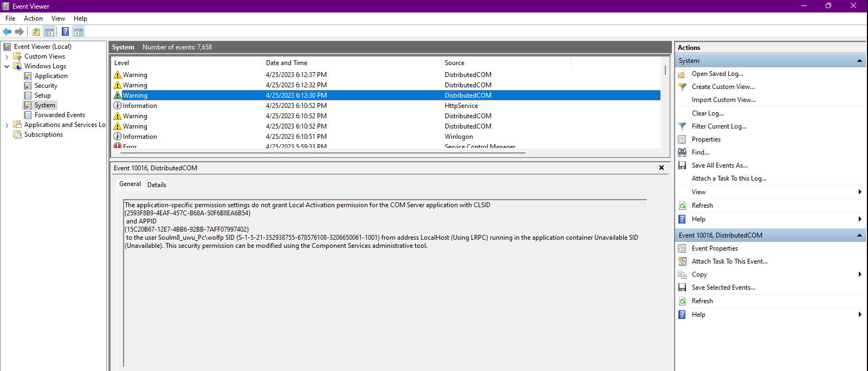Open the Help submenu arrow under Event 10016
This screenshot has width=868, height=371.
coord(860,315)
